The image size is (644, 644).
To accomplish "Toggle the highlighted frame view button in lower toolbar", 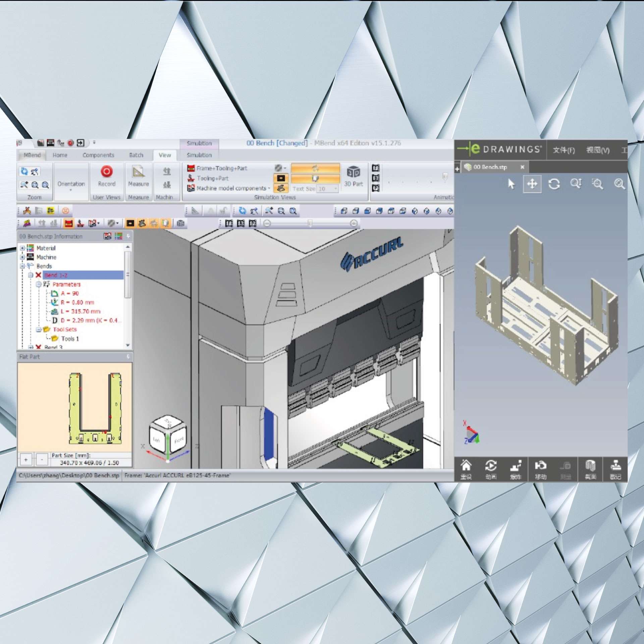I will tap(69, 223).
